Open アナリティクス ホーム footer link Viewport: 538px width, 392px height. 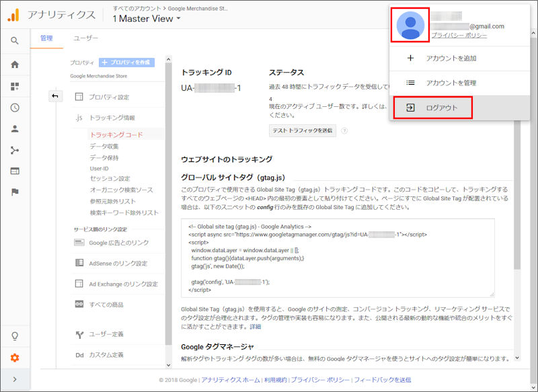(231, 380)
